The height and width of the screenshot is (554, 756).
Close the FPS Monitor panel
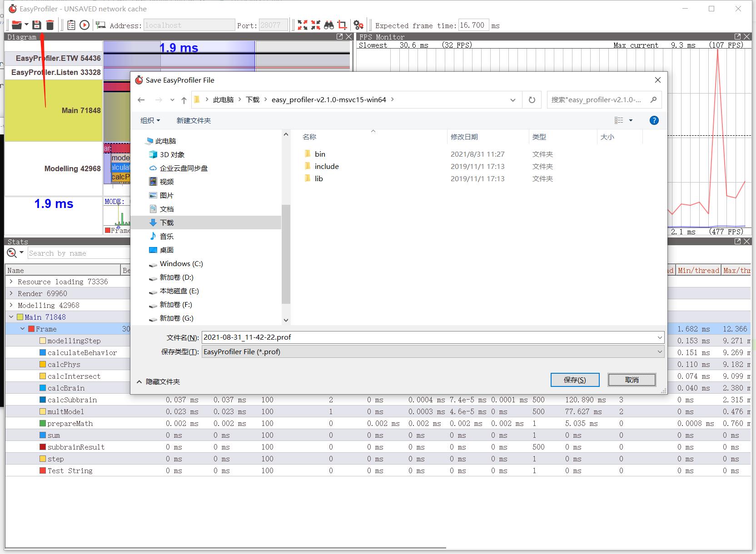pyautogui.click(x=746, y=37)
